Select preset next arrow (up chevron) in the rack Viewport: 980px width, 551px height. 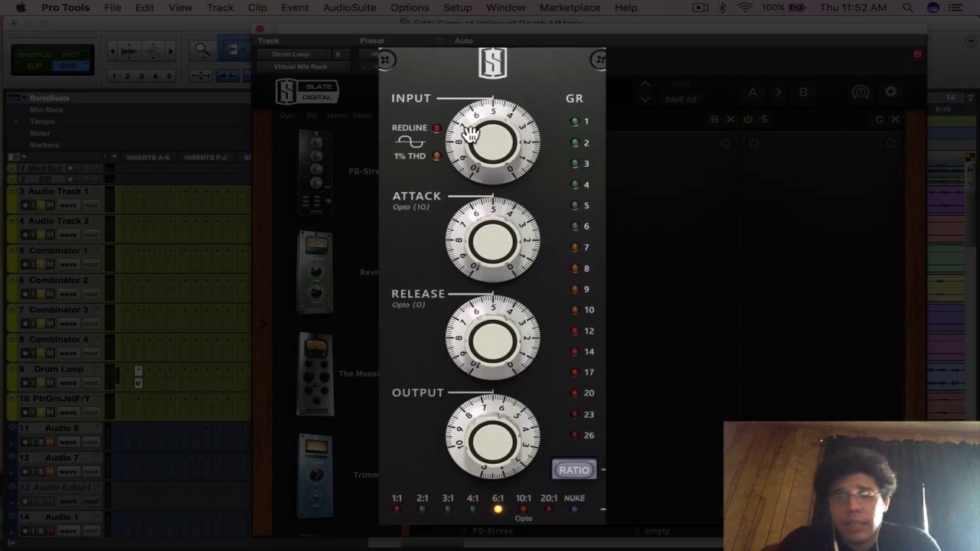645,84
